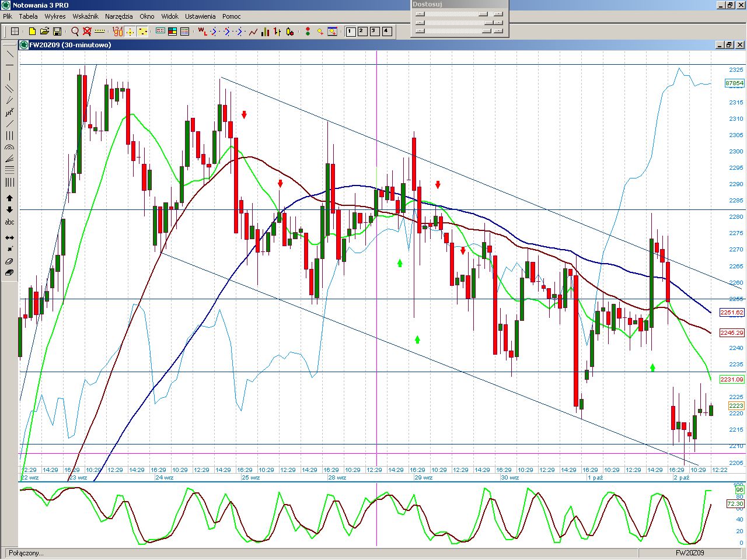The width and height of the screenshot is (747, 560).
Task: Switch to the red line chart type
Action: 253,32
